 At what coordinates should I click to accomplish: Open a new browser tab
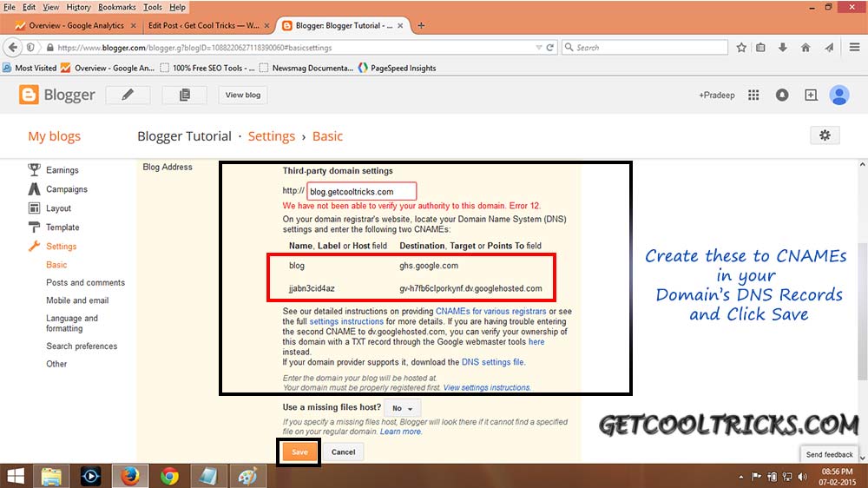click(x=421, y=25)
